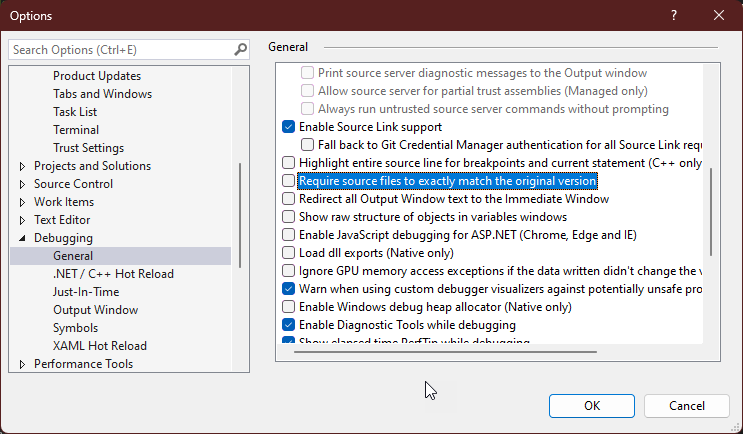Expand the Performance Tools node
Screen dimensions: 743x434
coord(22,364)
